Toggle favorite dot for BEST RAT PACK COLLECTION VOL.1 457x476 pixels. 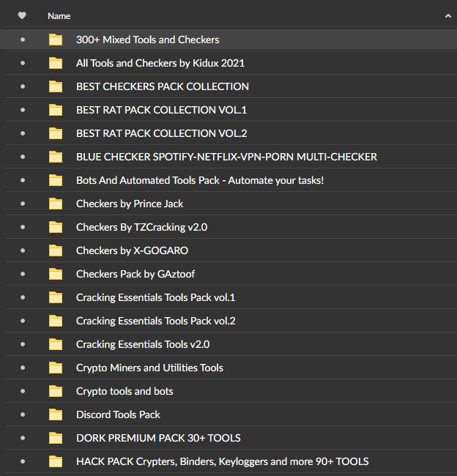[x=23, y=110]
